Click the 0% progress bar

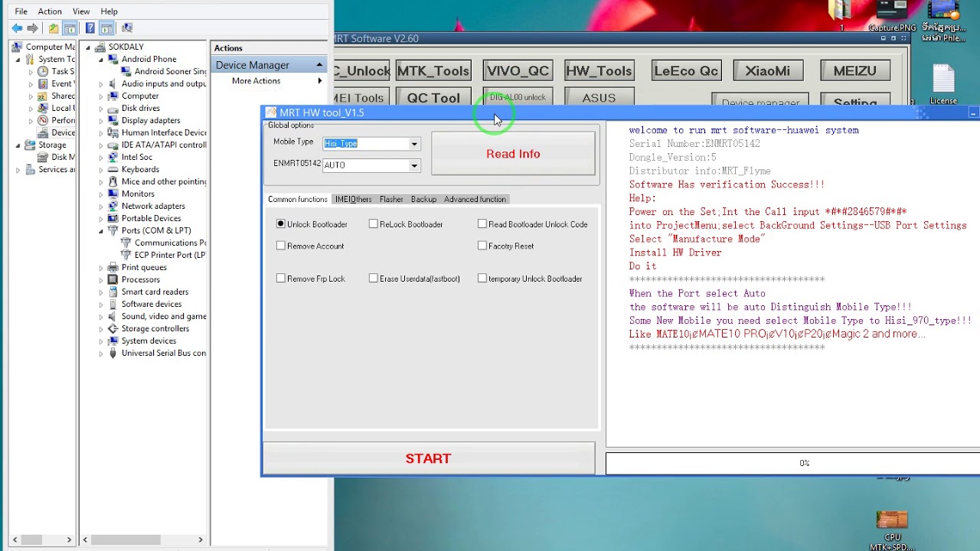(x=792, y=463)
